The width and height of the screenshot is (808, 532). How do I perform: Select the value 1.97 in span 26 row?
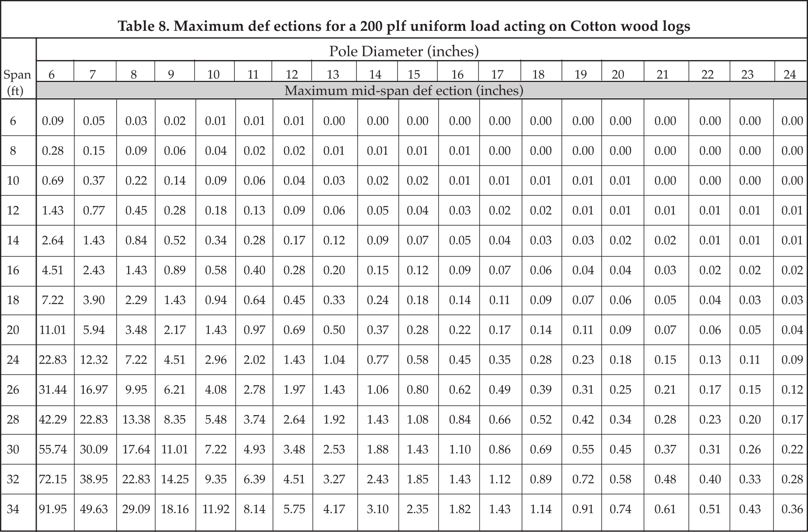click(294, 390)
